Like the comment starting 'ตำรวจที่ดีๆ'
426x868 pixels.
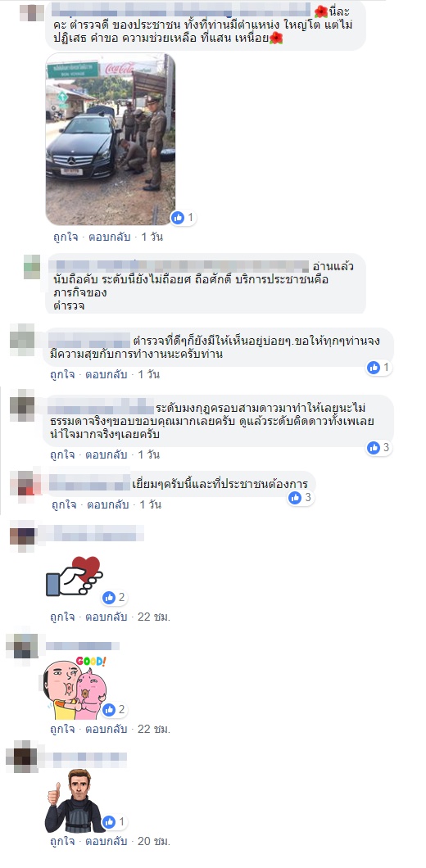pyautogui.click(x=62, y=374)
